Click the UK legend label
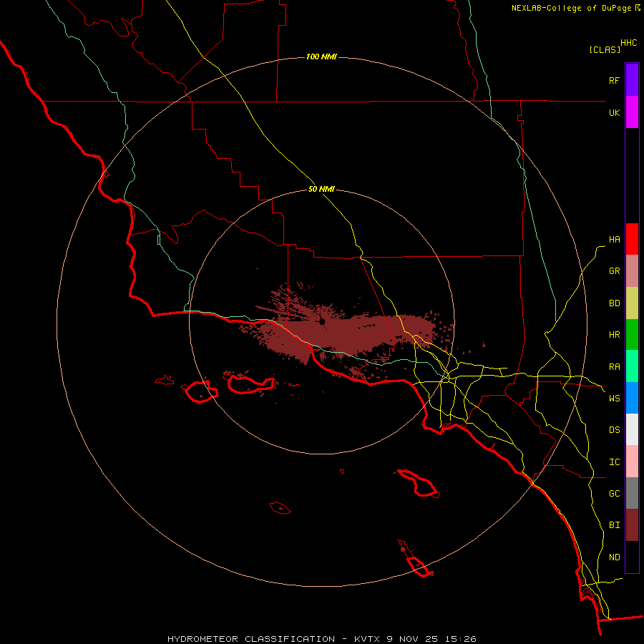Viewport: 644px width, 644px height. point(614,112)
